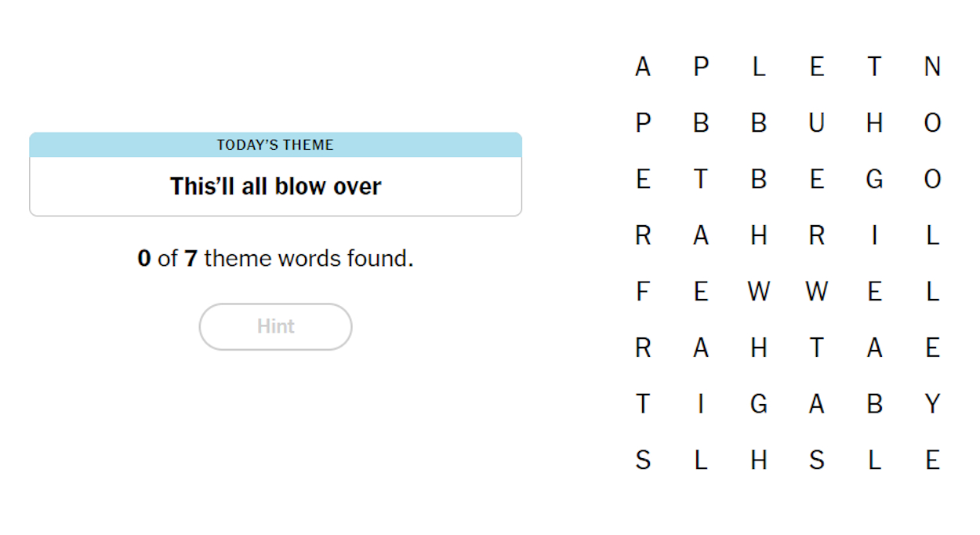The width and height of the screenshot is (980, 535).
Task: Select the I between R and L
Action: tap(874, 235)
